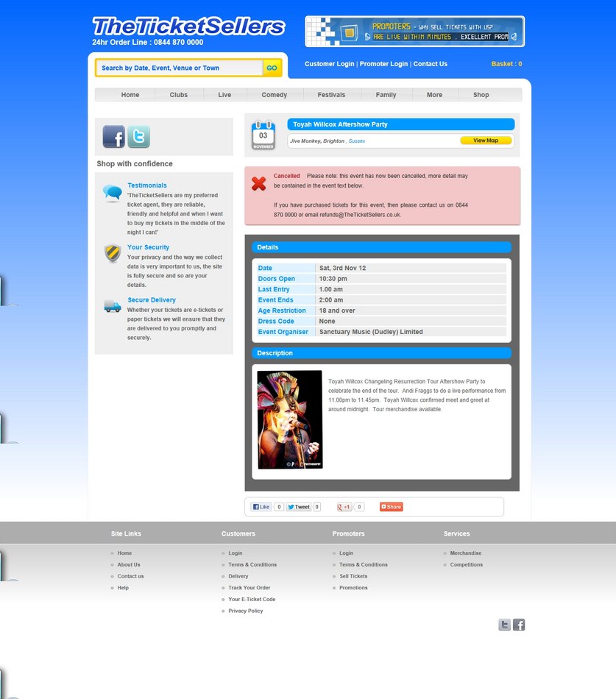Viewport: 616px width, 699px height.
Task: Click footer About Us link
Action: click(x=129, y=564)
